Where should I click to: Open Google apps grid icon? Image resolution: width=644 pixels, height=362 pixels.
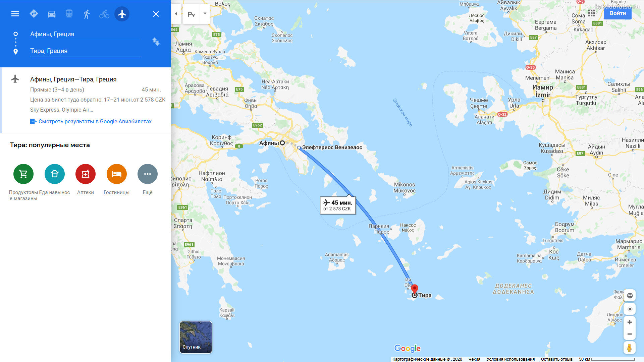(592, 13)
